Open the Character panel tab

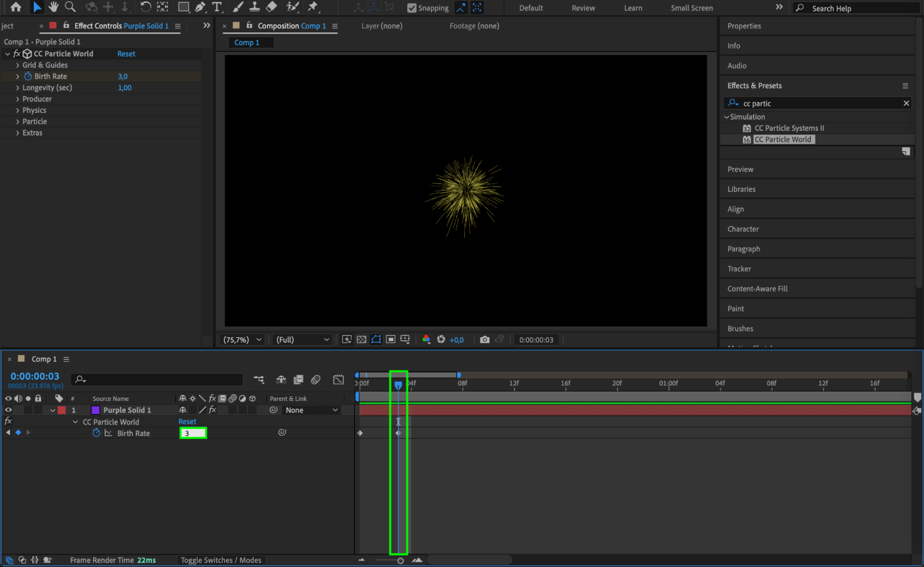(x=743, y=229)
